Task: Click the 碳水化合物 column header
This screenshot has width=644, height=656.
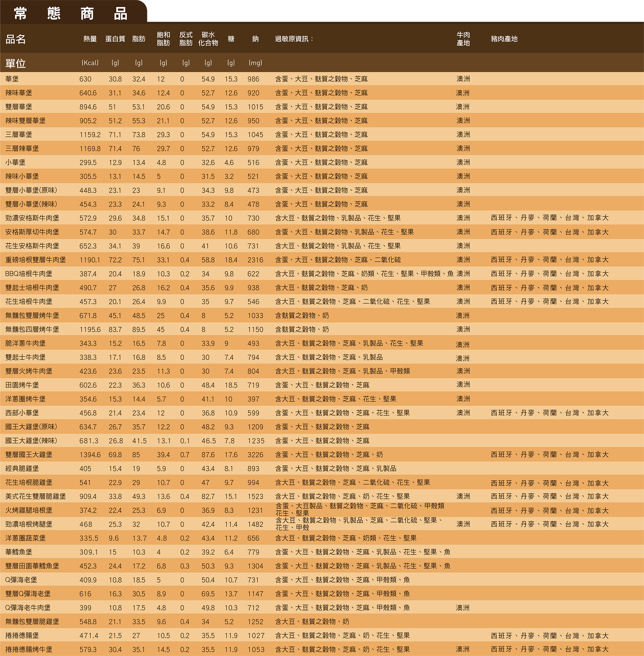Action: click(208, 39)
